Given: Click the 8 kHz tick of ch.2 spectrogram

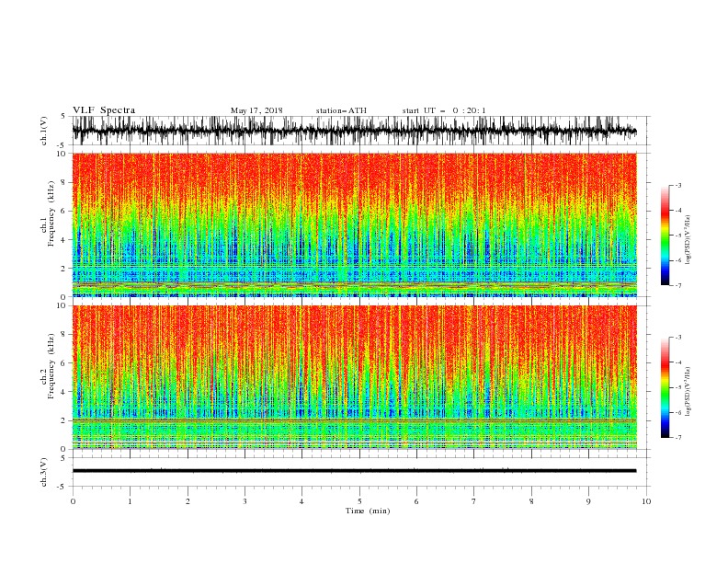Looking at the screenshot, I should pyautogui.click(x=64, y=335).
